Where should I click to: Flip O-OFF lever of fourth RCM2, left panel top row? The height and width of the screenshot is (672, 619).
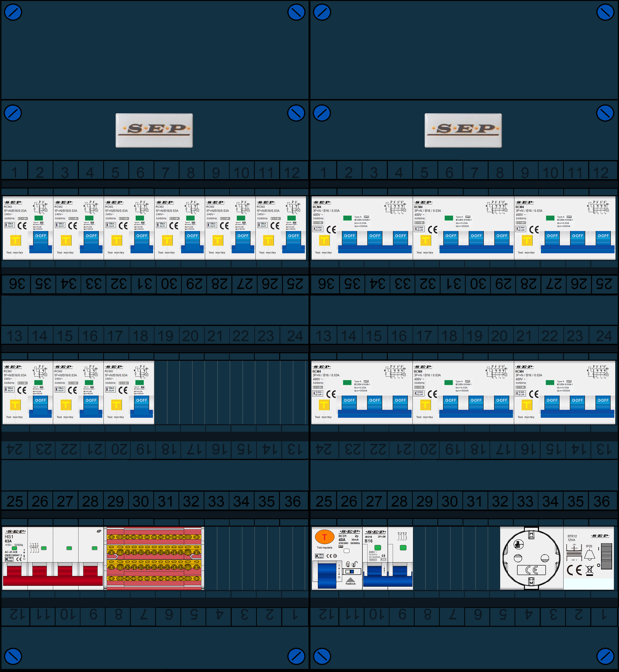pos(192,242)
